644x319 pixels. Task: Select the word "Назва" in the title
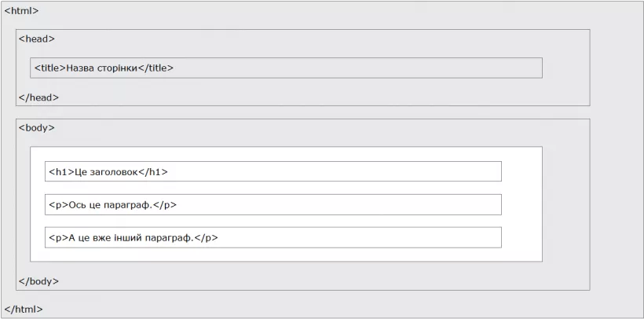pos(80,68)
